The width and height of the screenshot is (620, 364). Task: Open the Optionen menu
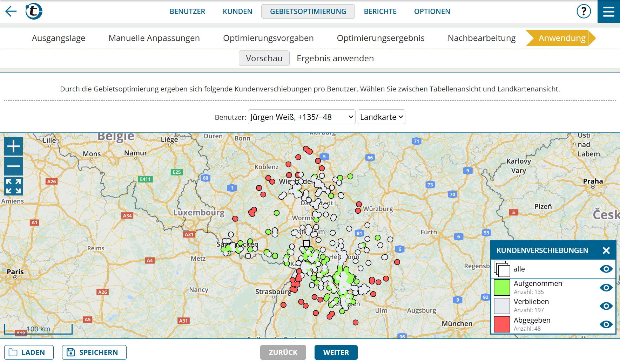pos(432,12)
